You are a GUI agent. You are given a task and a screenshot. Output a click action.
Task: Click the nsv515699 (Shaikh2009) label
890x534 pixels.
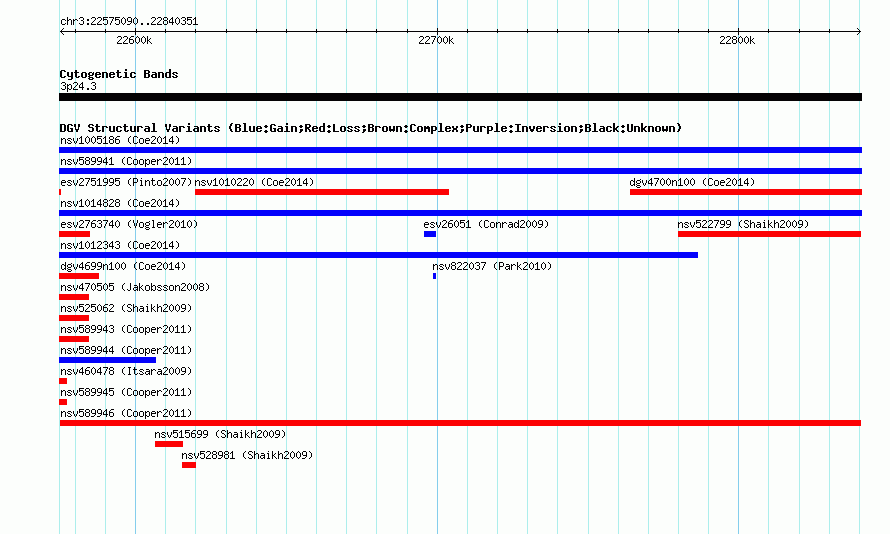(x=220, y=434)
